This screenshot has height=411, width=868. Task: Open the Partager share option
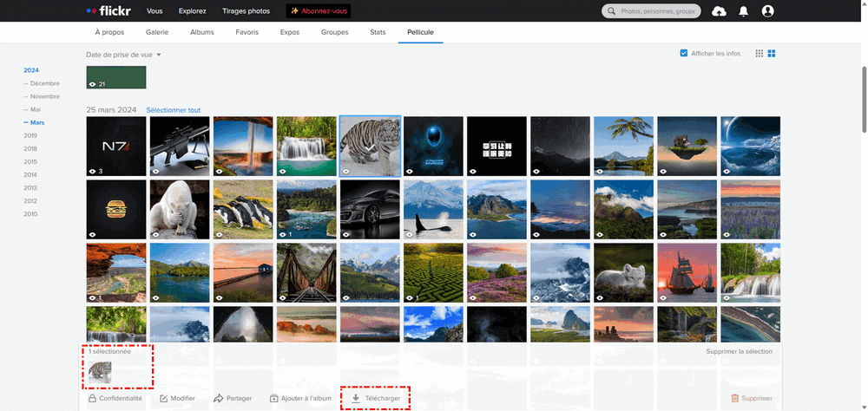pyautogui.click(x=233, y=398)
